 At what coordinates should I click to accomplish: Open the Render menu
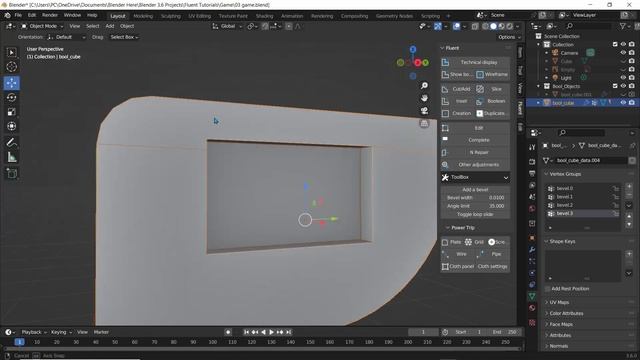pos(50,15)
